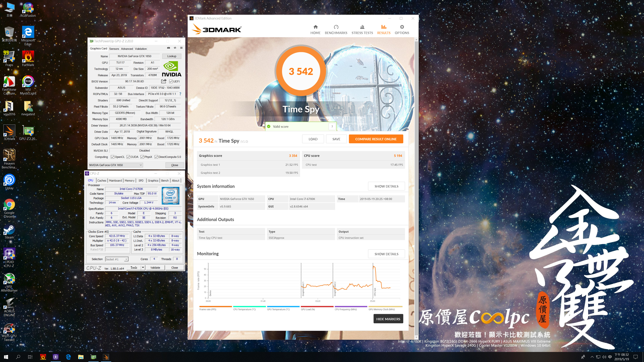Open the CPU-Z Tools dropdown arrow
Screen dimensions: 644x362
[143, 268]
